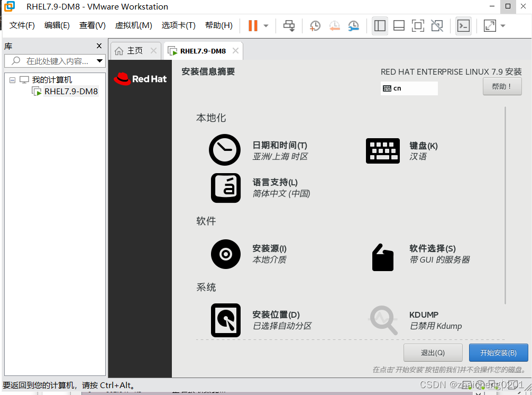Click the cn keyboard layout indicator
The width and height of the screenshot is (532, 395).
[409, 88]
